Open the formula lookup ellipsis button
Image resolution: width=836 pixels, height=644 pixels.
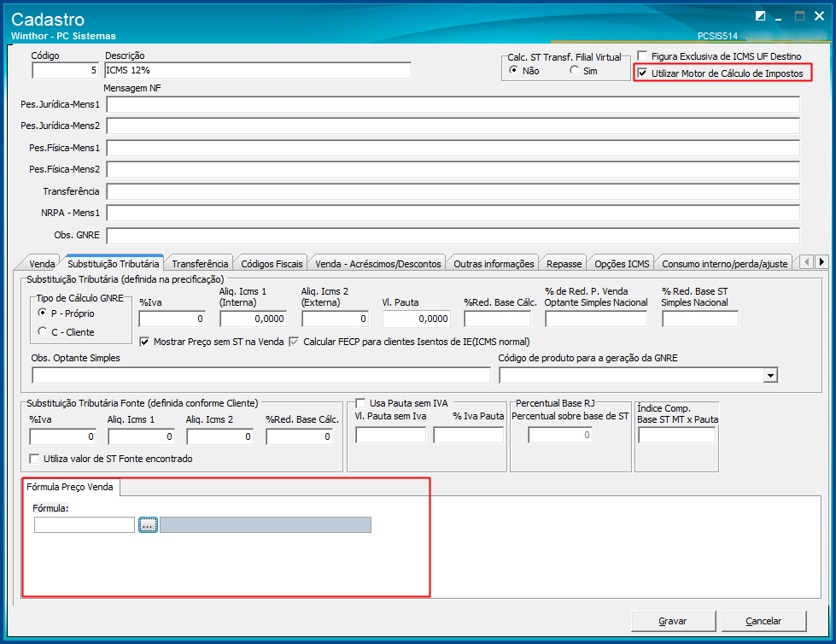click(x=148, y=525)
